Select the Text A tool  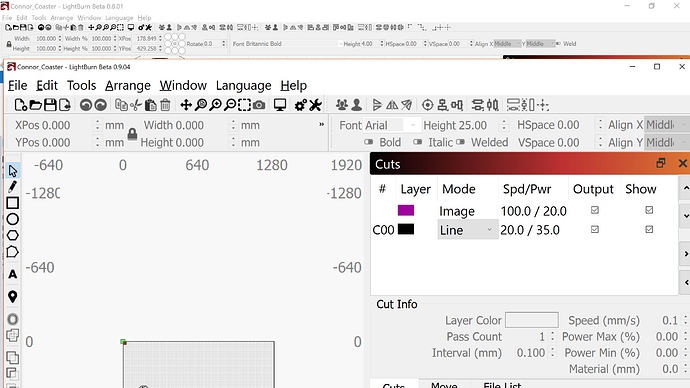13,275
